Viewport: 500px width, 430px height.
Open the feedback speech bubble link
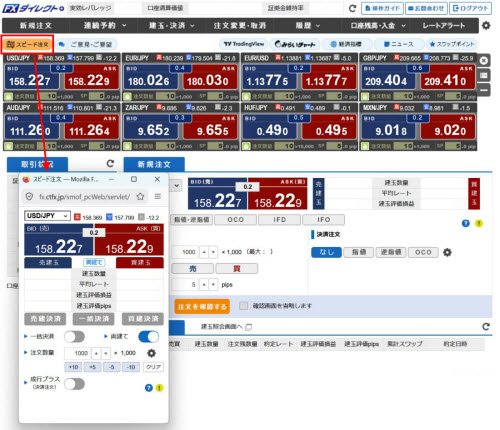pos(86,44)
